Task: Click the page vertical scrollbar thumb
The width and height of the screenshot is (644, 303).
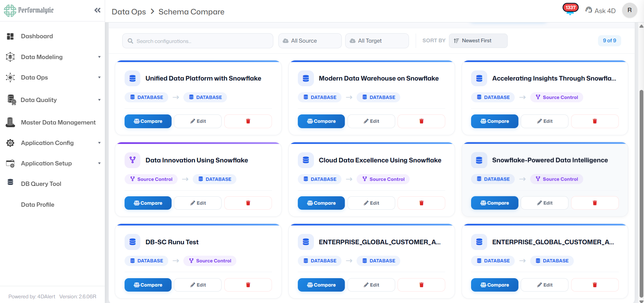Action: pos(641,194)
